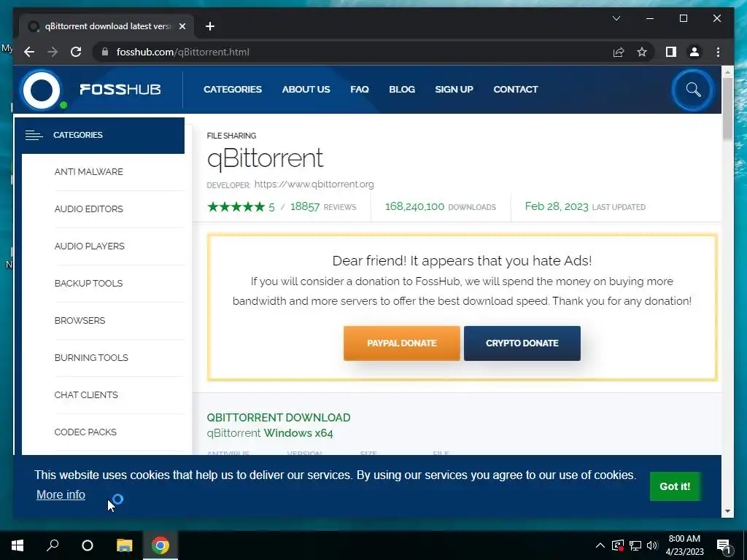Image resolution: width=747 pixels, height=560 pixels.
Task: Click the 'Feb 28, 2023' last updated date
Action: tap(557, 206)
